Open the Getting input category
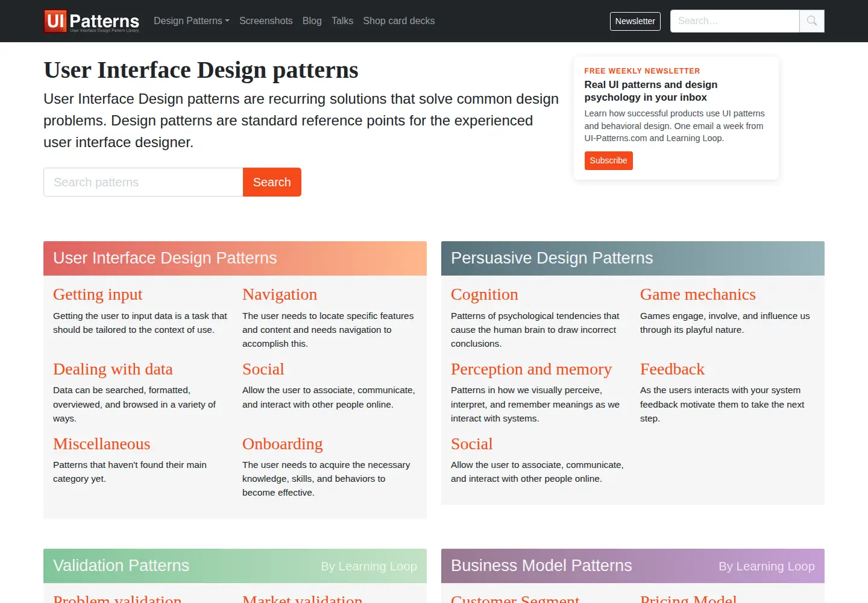Screen dimensions: 868x603 (98, 294)
